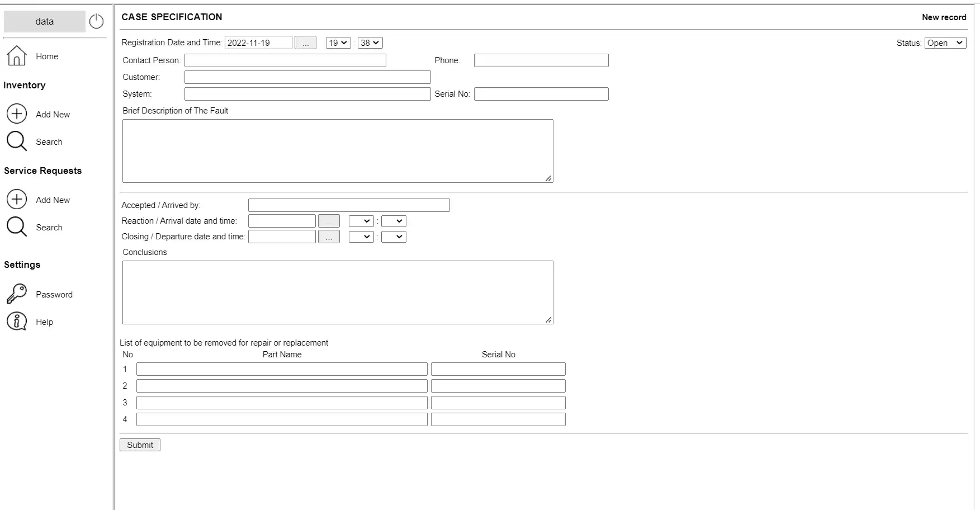Grab the fault description textarea resize handle
Image resolution: width=980 pixels, height=510 pixels.
pyautogui.click(x=548, y=178)
